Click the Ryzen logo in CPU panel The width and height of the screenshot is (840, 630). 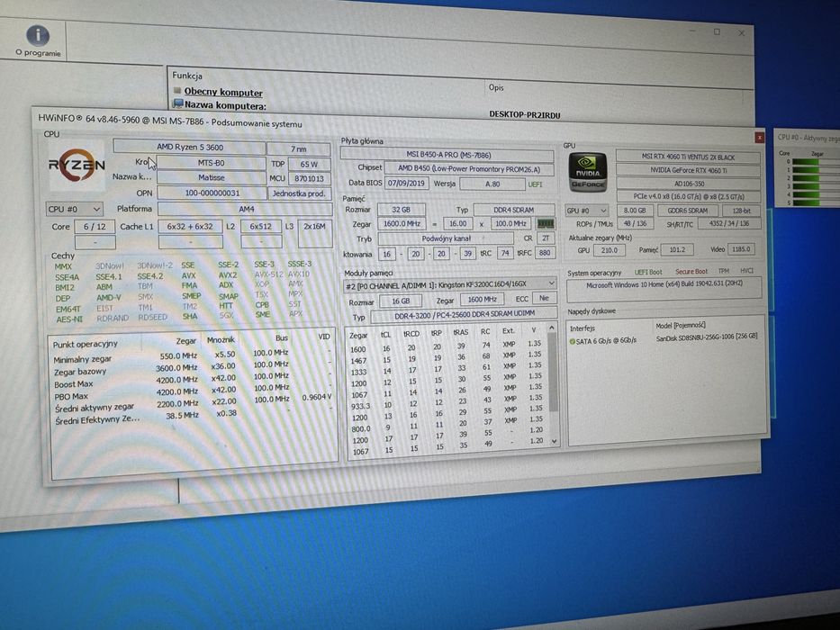point(77,166)
